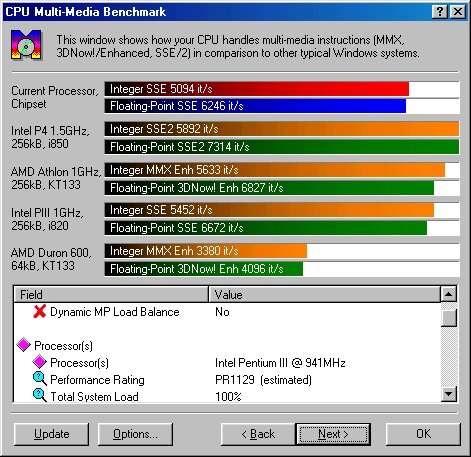Screen dimensions: 471x457
Task: Click the 100% system load value
Action: 228,397
